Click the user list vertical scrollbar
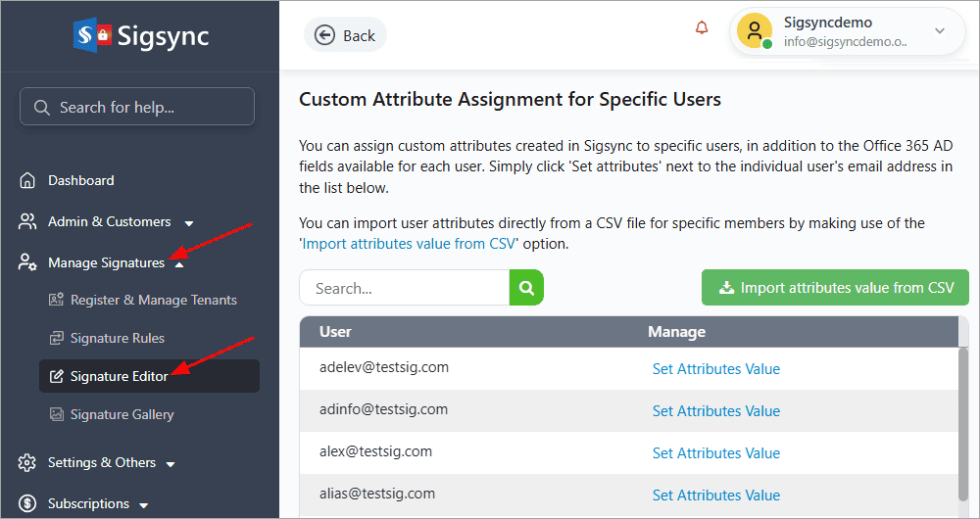The height and width of the screenshot is (519, 980). tap(962, 421)
